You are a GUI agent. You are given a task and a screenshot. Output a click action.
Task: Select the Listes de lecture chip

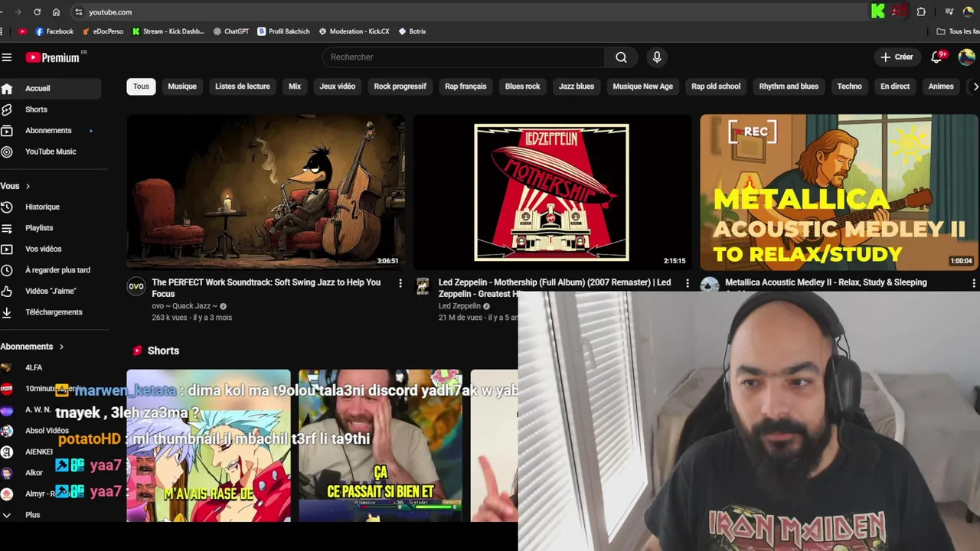pos(242,86)
